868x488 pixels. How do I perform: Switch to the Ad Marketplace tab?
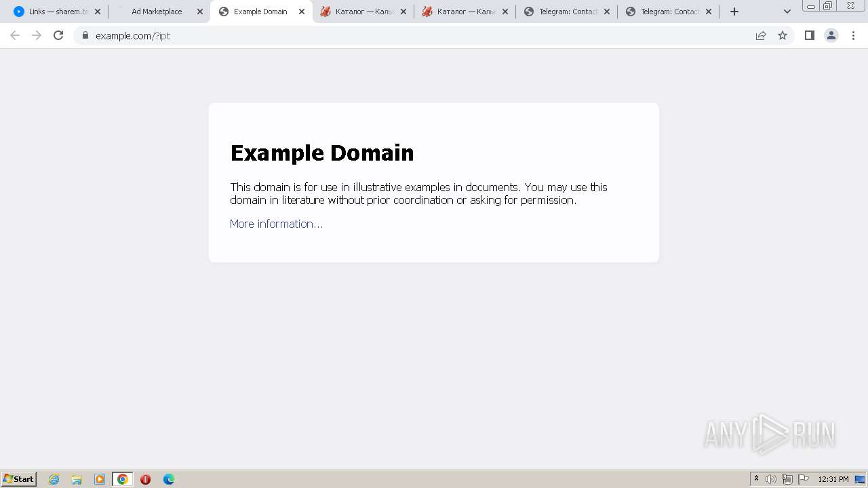159,12
